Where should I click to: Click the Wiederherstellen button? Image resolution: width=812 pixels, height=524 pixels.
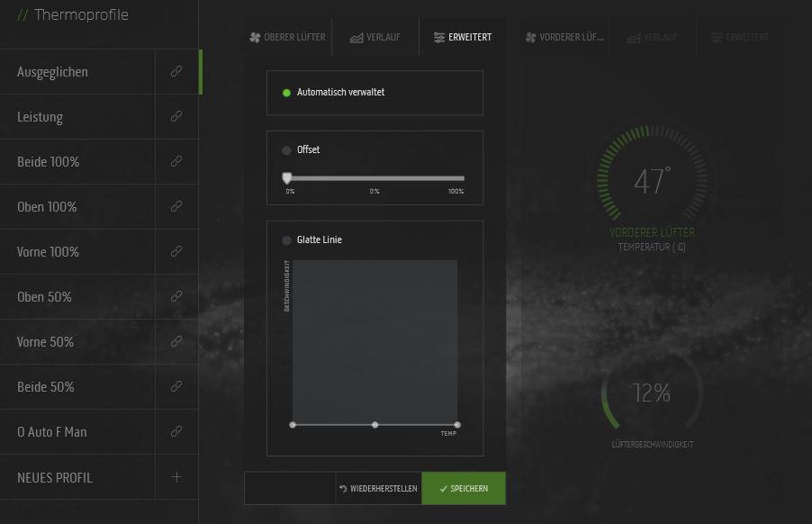(378, 489)
